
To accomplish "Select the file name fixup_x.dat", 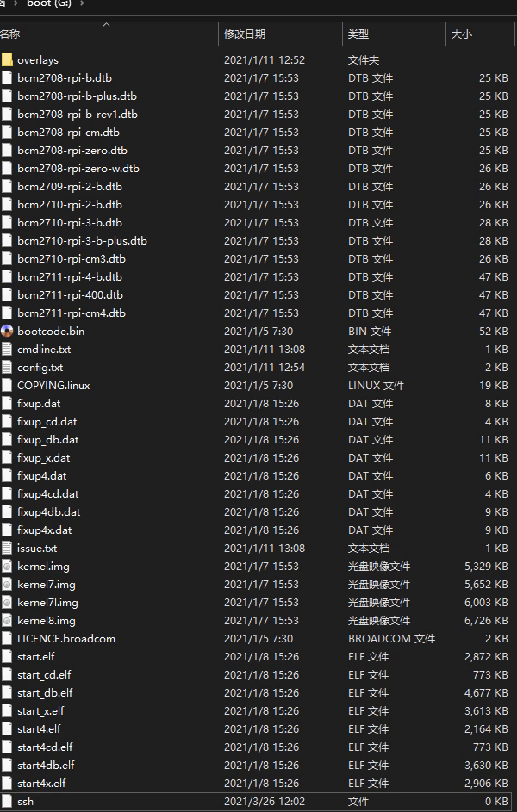I will (44, 458).
